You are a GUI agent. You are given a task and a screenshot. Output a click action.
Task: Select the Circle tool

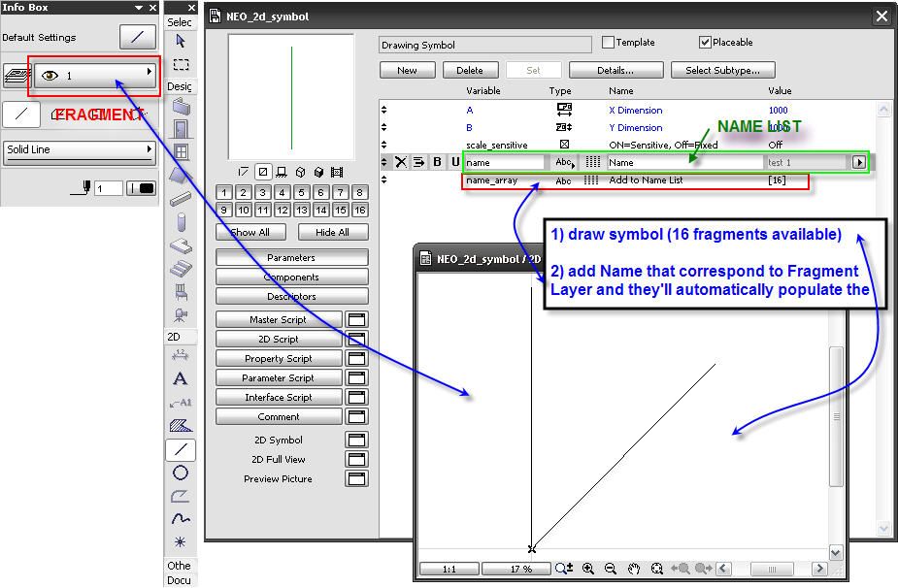181,473
